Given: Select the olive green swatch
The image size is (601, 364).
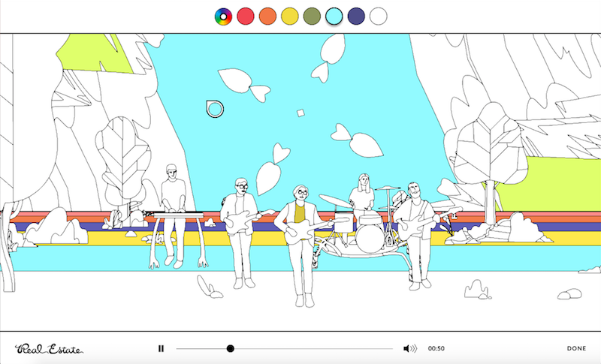Looking at the screenshot, I should pos(312,16).
